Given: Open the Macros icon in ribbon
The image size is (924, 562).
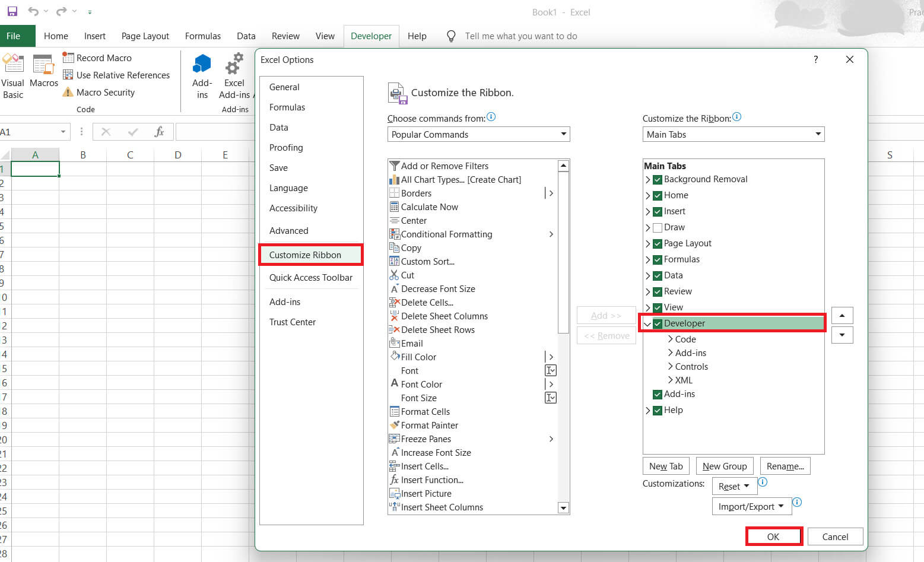Looking at the screenshot, I should coord(43,65).
